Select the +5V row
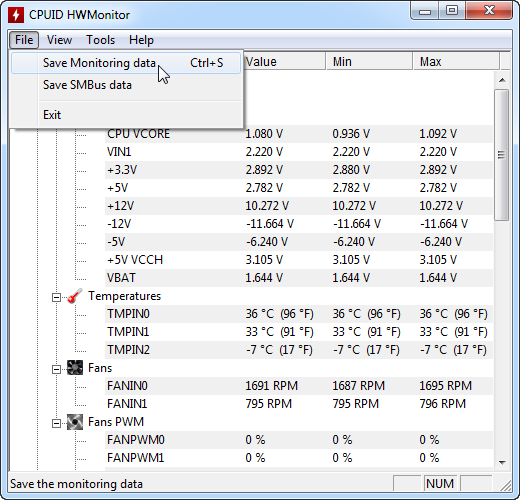 coord(299,188)
